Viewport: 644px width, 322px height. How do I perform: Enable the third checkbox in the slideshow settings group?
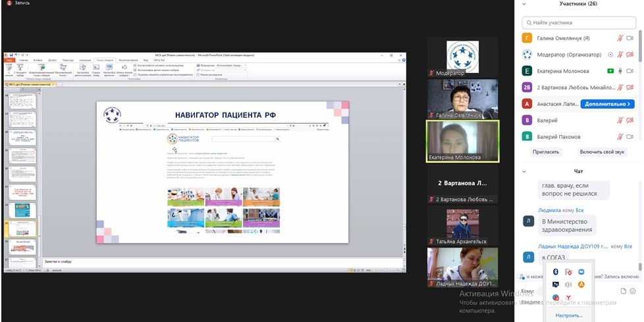135,74
